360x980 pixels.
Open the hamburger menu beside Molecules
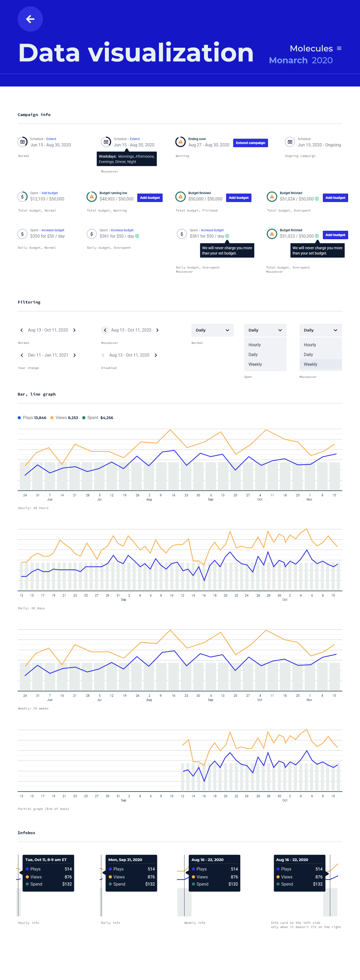pyautogui.click(x=339, y=48)
